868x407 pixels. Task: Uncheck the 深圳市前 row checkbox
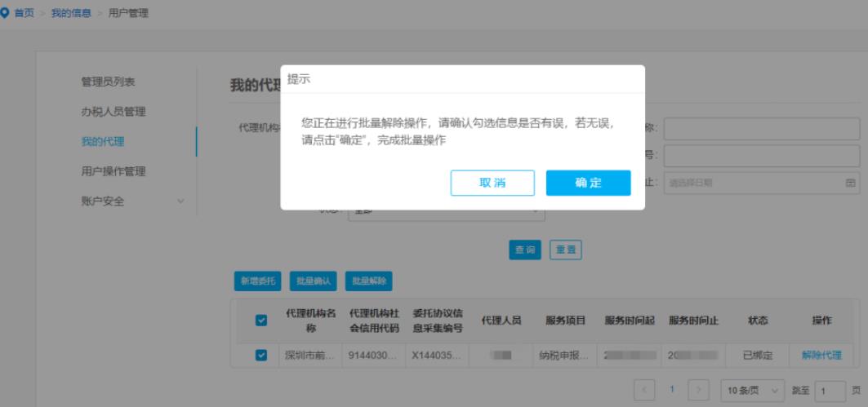tap(261, 355)
